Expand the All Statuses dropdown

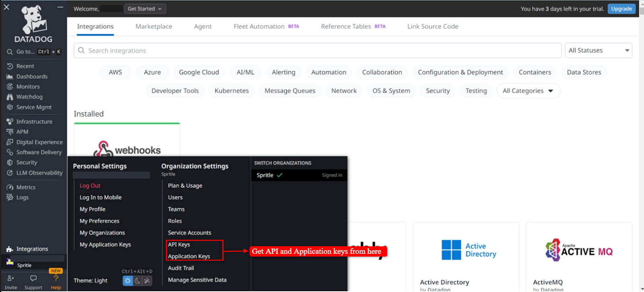[x=598, y=51]
